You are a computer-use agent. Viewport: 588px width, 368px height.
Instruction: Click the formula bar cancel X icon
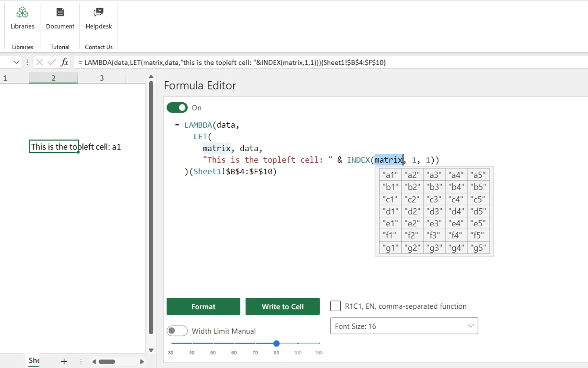(x=39, y=62)
